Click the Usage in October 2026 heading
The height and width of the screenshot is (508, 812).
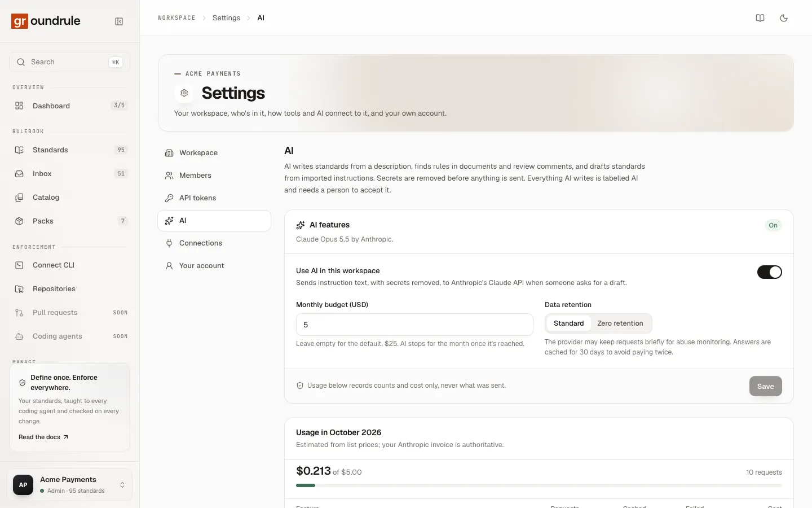pyautogui.click(x=339, y=432)
